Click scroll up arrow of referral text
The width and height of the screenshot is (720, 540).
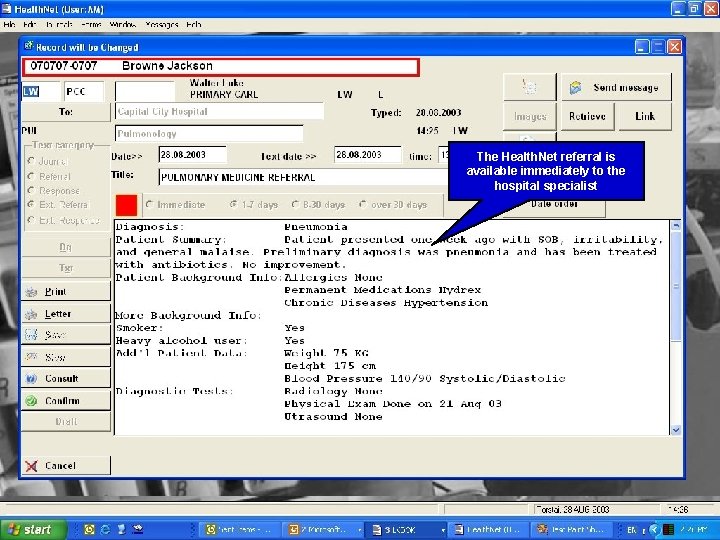click(676, 225)
